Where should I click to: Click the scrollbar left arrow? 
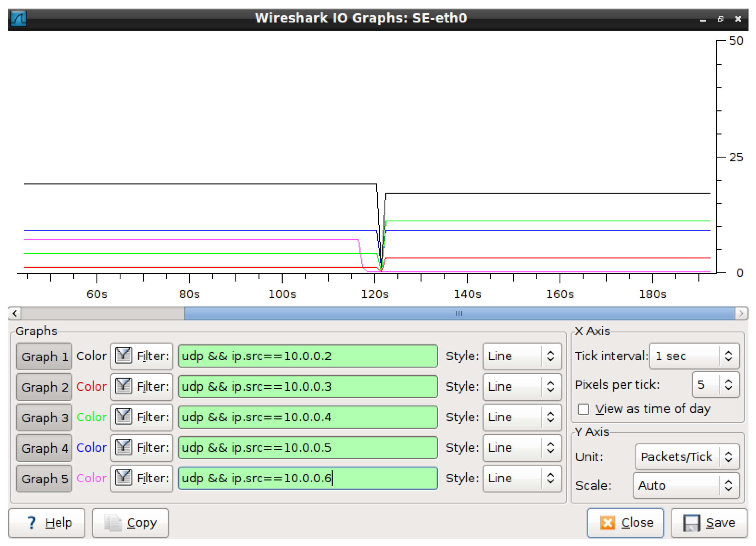tap(15, 313)
